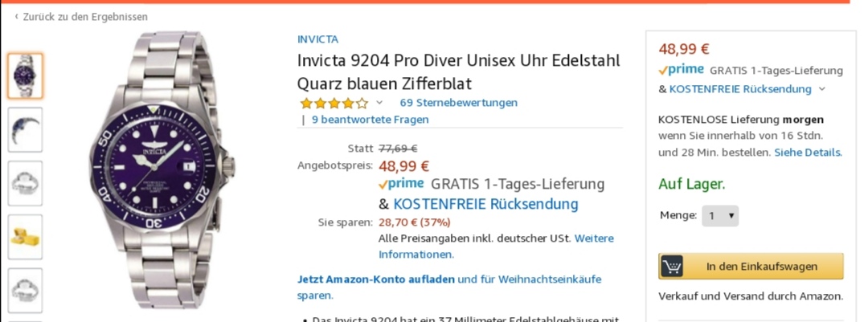Click Jetzt Amazon-Konto aufladen link
Screen dimensions: 868x322
click(375, 279)
